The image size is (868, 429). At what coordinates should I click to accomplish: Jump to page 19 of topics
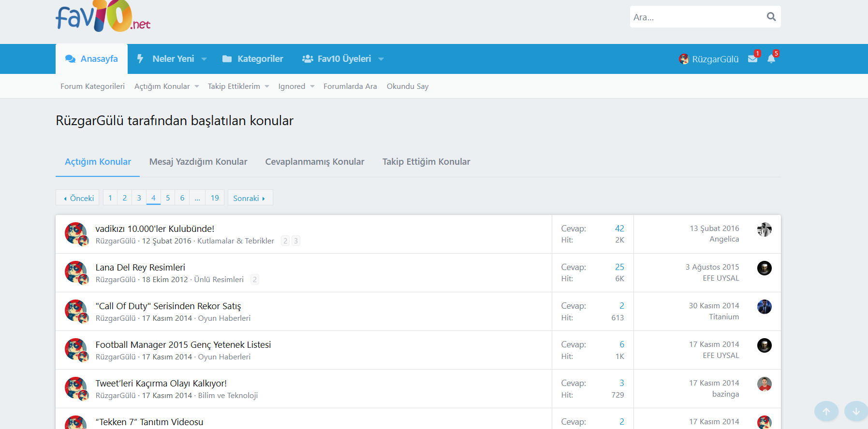[x=215, y=198]
